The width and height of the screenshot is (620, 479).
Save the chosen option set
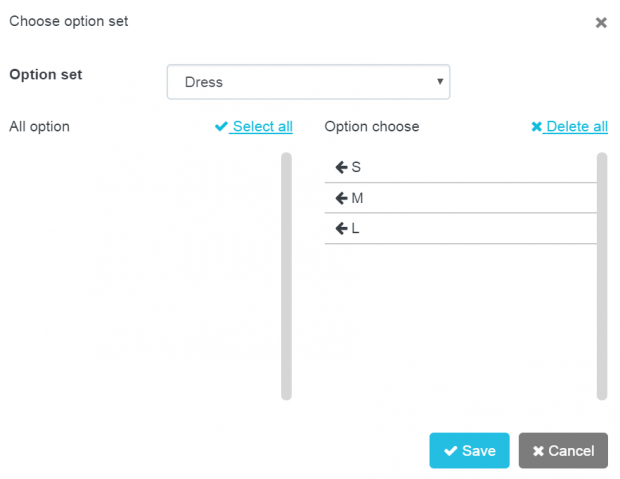469,451
